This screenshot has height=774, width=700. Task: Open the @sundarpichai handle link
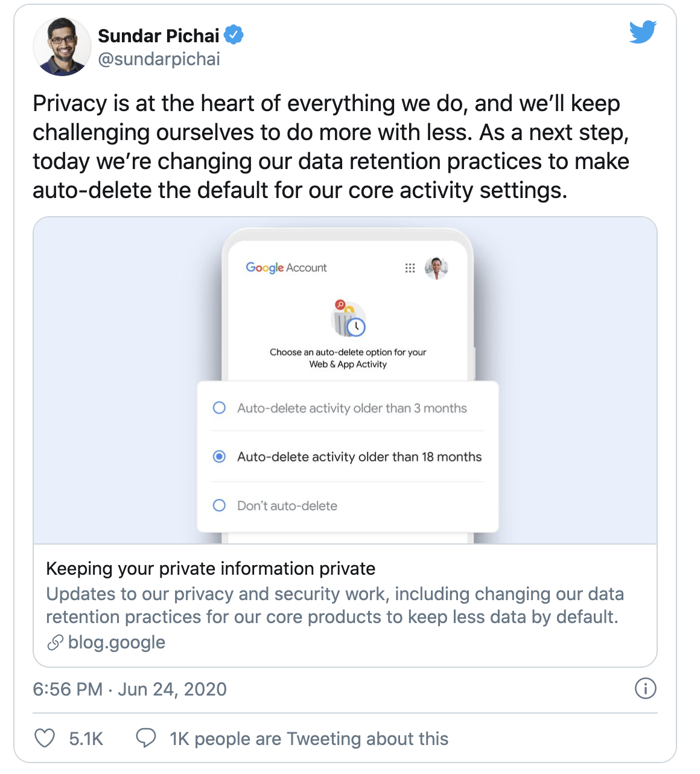point(159,59)
